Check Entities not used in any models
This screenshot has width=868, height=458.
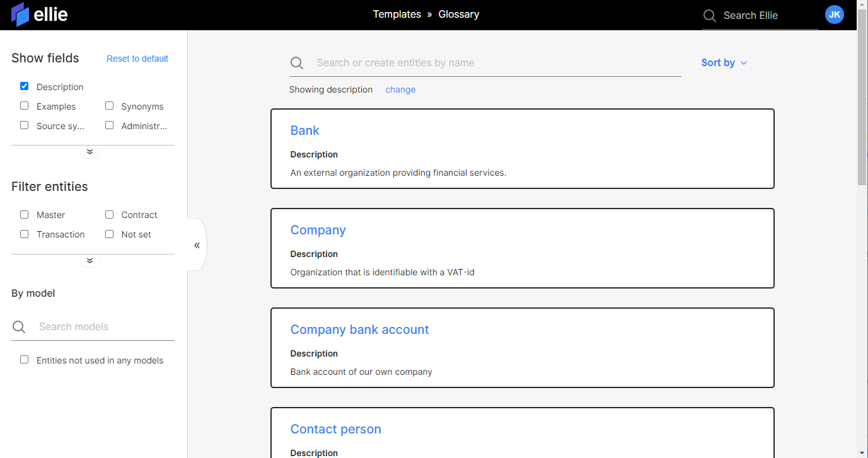tap(25, 360)
